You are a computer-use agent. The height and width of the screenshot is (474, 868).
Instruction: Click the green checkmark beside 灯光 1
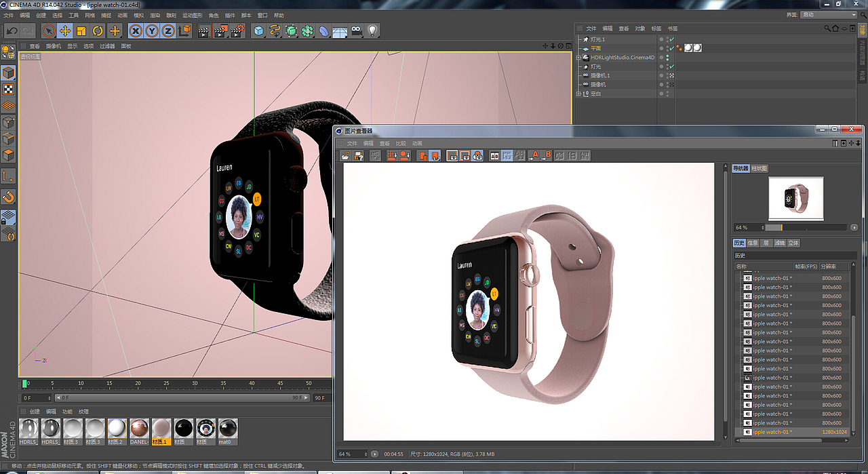pyautogui.click(x=671, y=39)
